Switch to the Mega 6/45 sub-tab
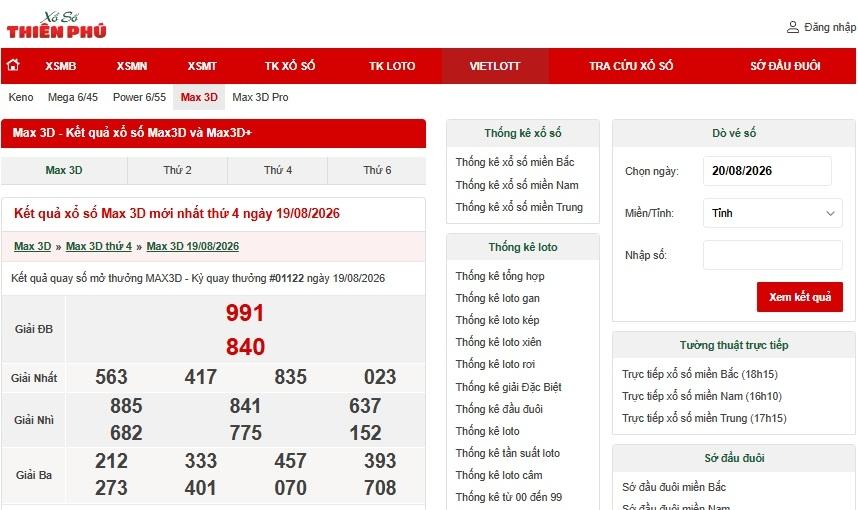Image resolution: width=858 pixels, height=510 pixels. pos(73,97)
